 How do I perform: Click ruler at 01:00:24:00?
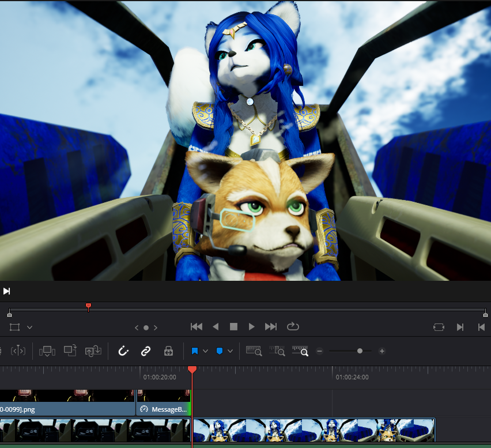coord(352,377)
